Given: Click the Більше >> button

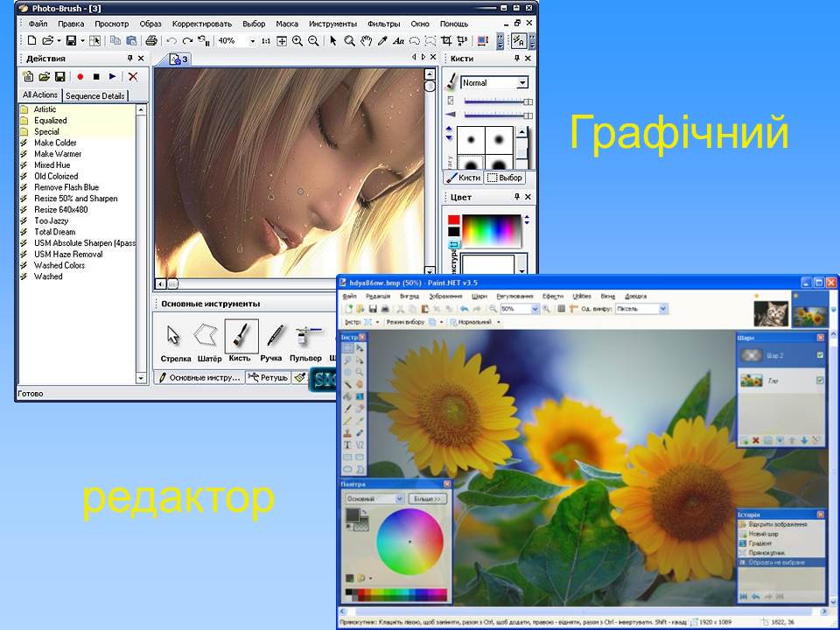Looking at the screenshot, I should pyautogui.click(x=427, y=498).
